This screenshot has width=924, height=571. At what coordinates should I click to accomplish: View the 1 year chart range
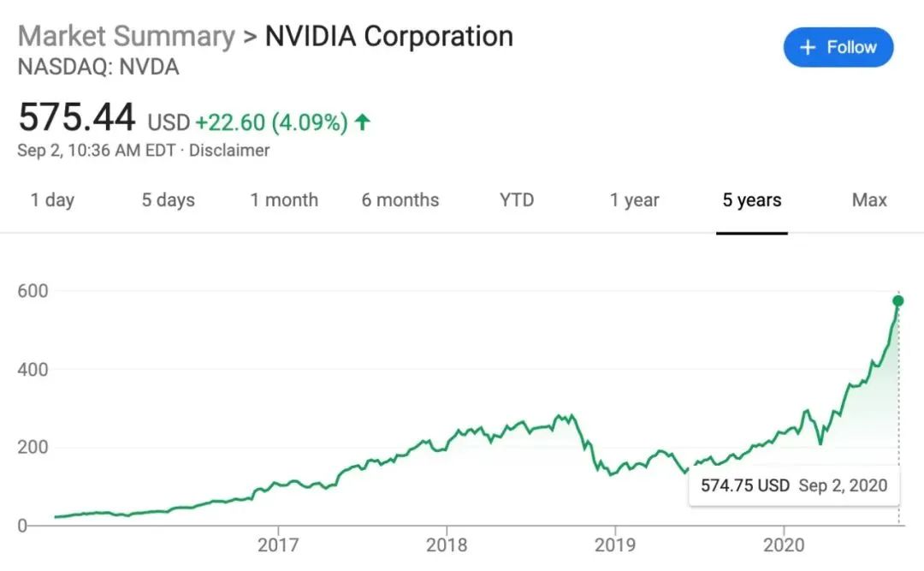pos(634,200)
